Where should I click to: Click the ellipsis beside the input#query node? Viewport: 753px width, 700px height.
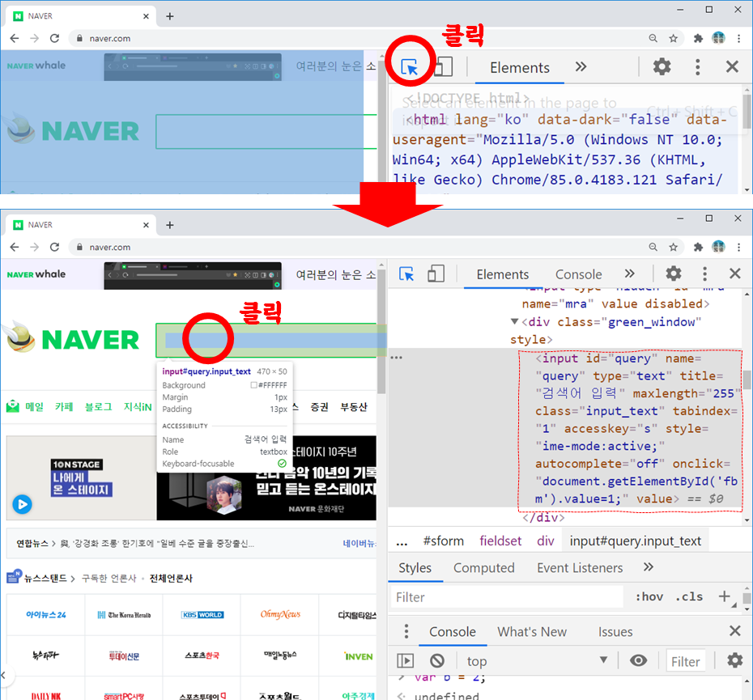[396, 358]
